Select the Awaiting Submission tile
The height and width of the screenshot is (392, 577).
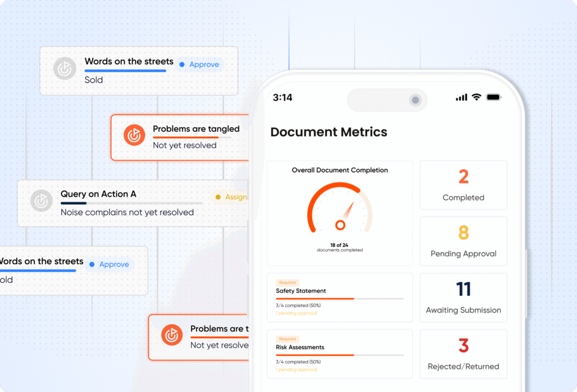point(463,297)
